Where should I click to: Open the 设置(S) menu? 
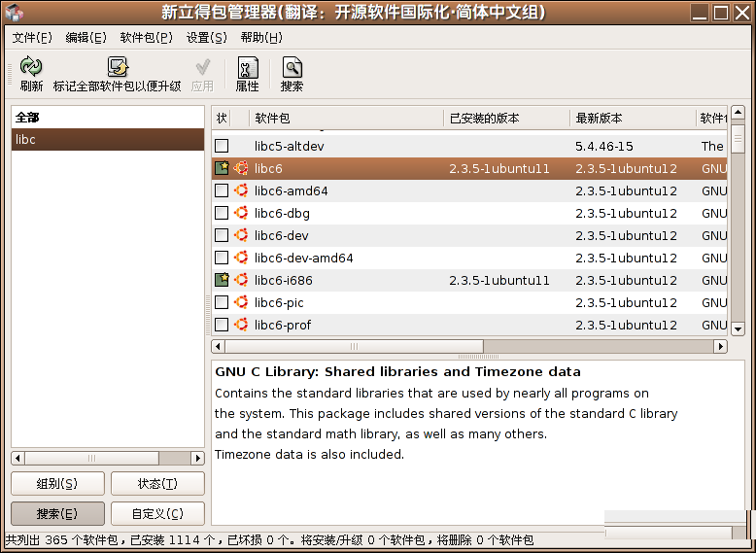206,38
